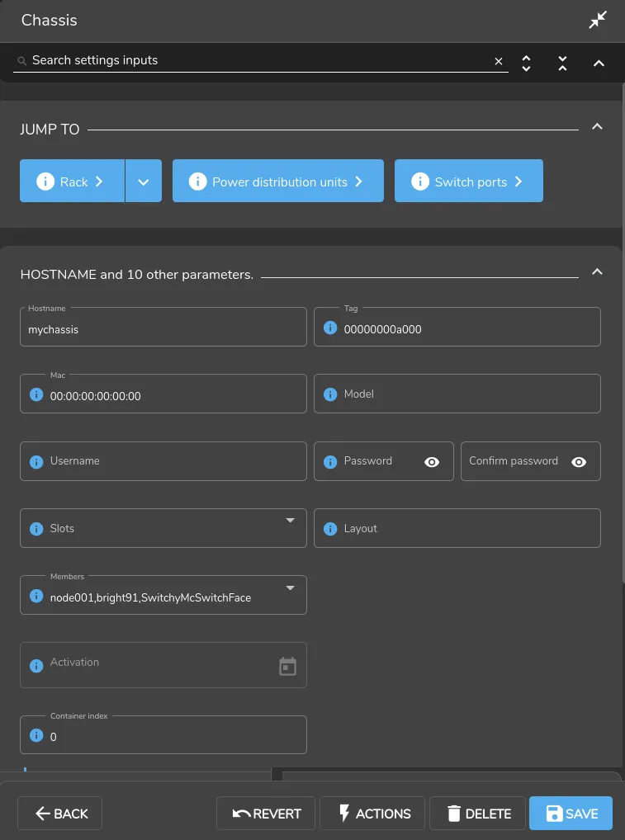Collapse the Chassis panel with minimize arrows icon
Viewport: 625px width, 840px height.
click(x=597, y=20)
